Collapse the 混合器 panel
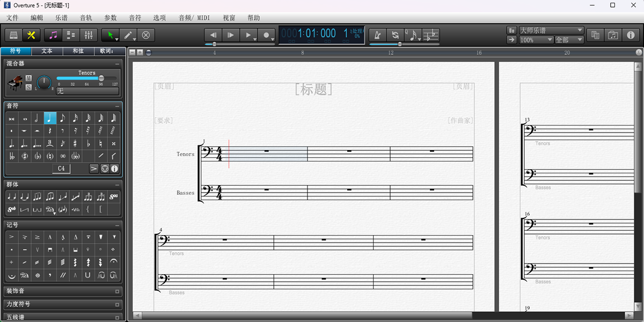 coord(118,63)
